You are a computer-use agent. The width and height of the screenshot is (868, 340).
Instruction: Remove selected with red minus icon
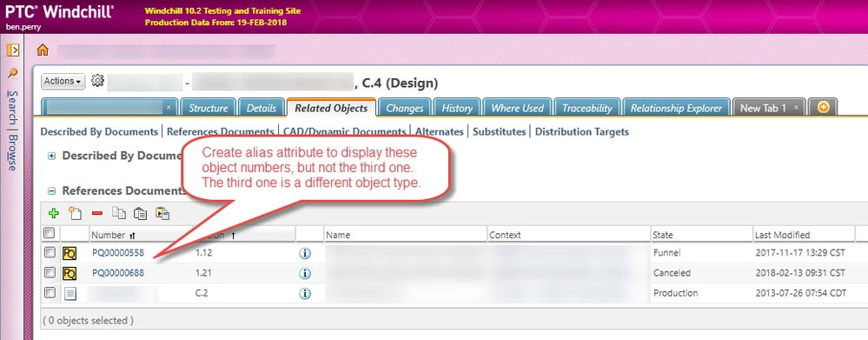click(96, 213)
